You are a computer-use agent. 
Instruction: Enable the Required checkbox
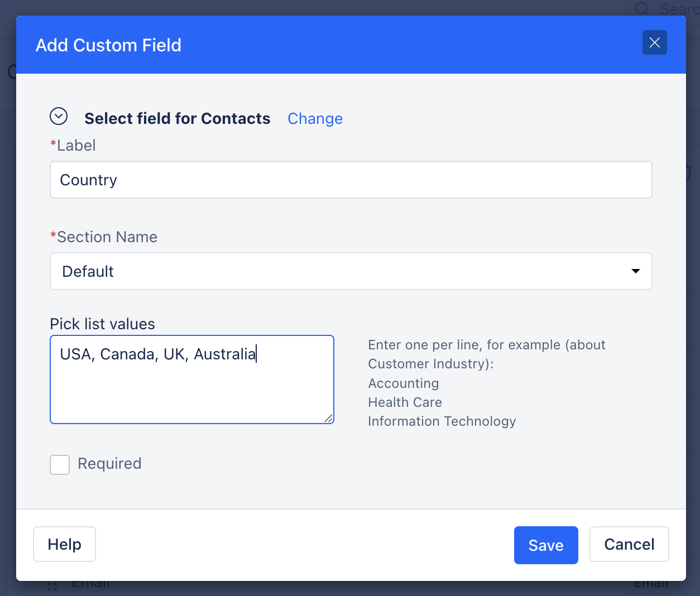[x=60, y=465]
